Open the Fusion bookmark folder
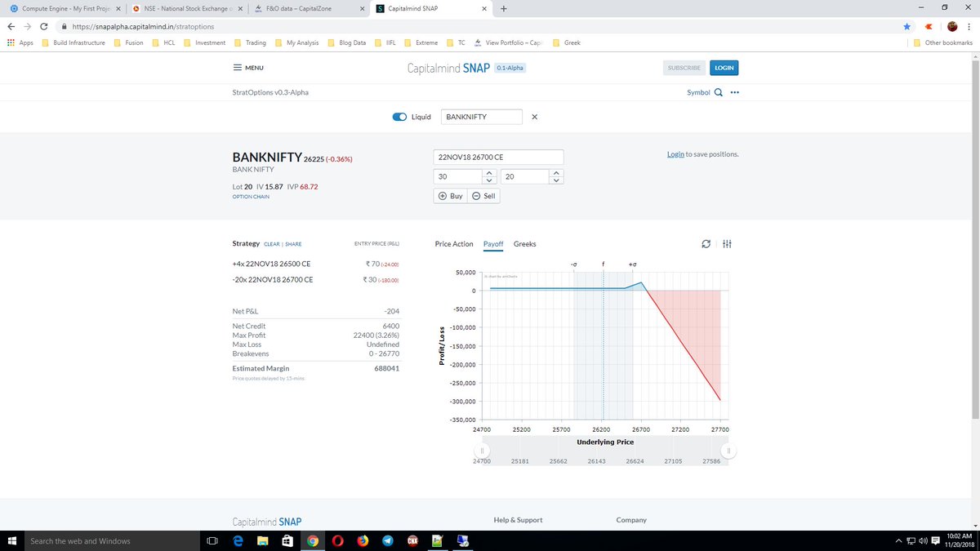 coord(128,42)
